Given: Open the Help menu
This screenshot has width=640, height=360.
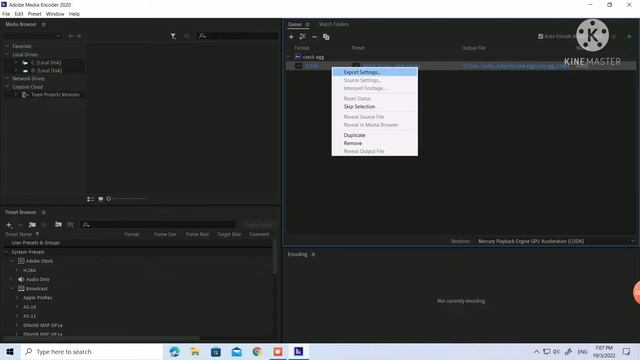Looking at the screenshot, I should pos(74,14).
